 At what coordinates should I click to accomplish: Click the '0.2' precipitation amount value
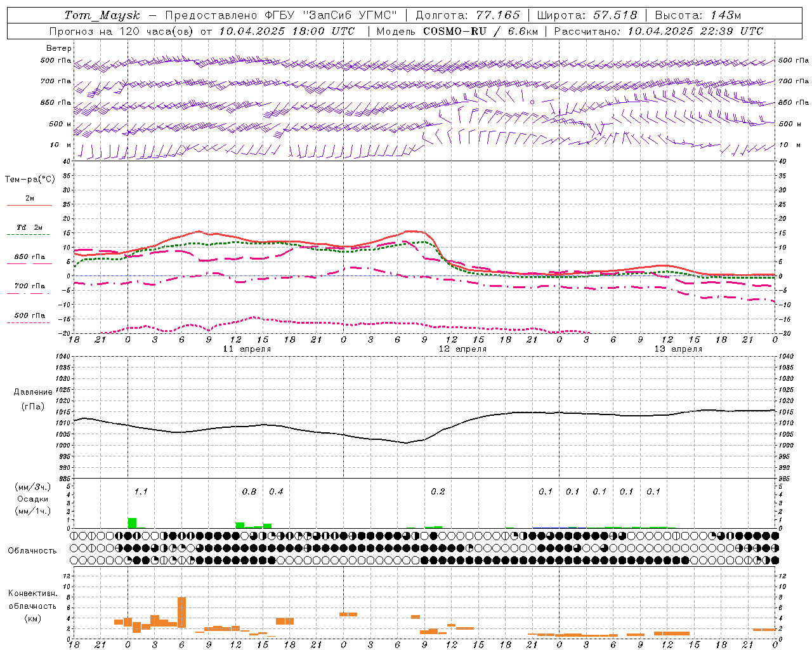tap(438, 491)
